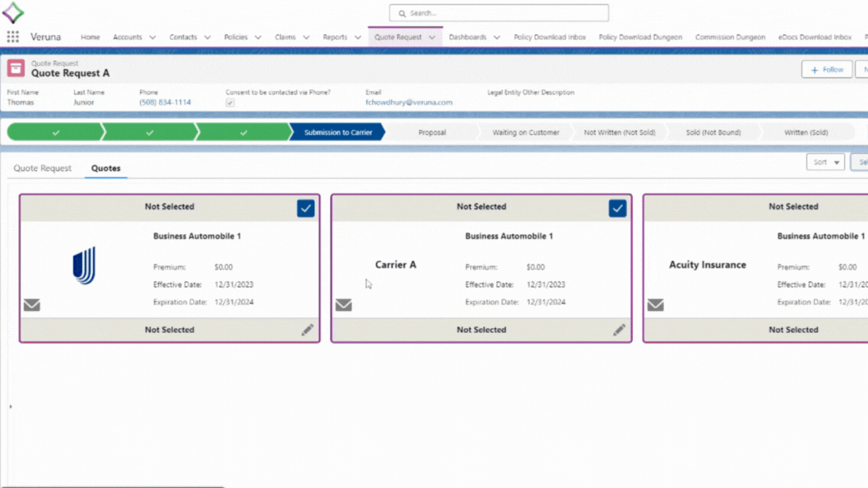Expand the Contacts menu chevron
868x488 pixels.
tap(208, 38)
